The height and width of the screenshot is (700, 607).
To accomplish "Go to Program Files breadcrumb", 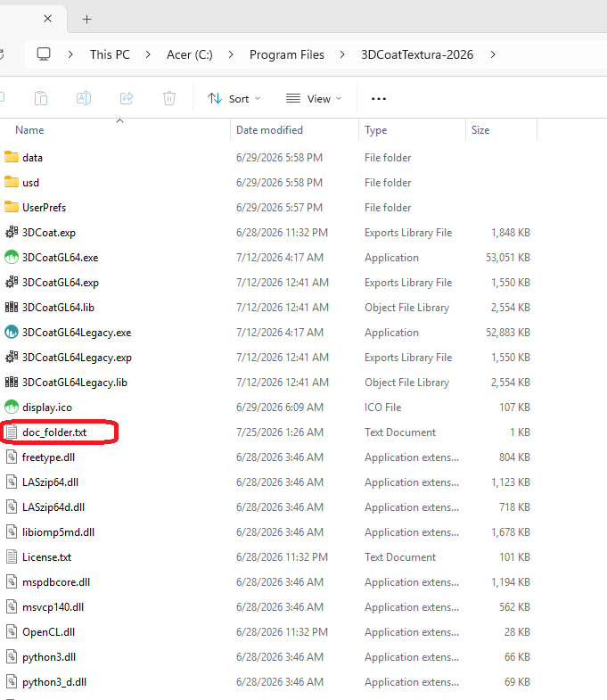I will [x=287, y=54].
